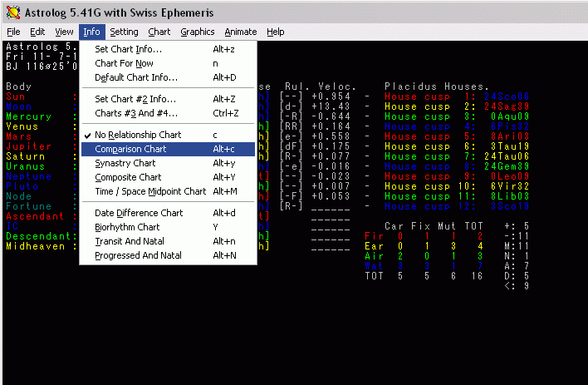Viewport: 588px width, 385px height.
Task: Click House cusp 5 value 8Ari03
Action: tap(510, 136)
